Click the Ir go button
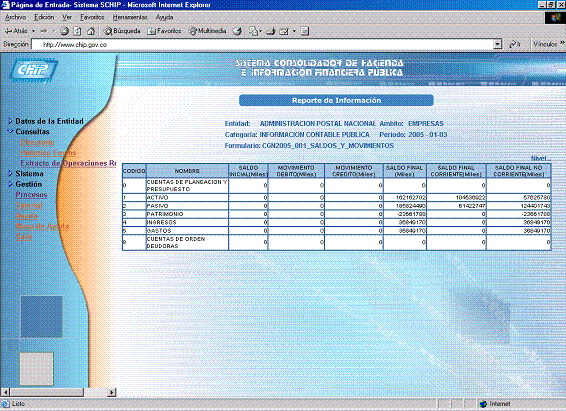Screen dimensions: 566x411 [x=515, y=44]
